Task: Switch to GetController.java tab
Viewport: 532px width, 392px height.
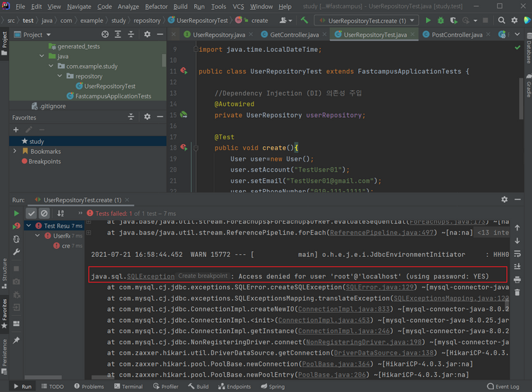Action: [294, 35]
